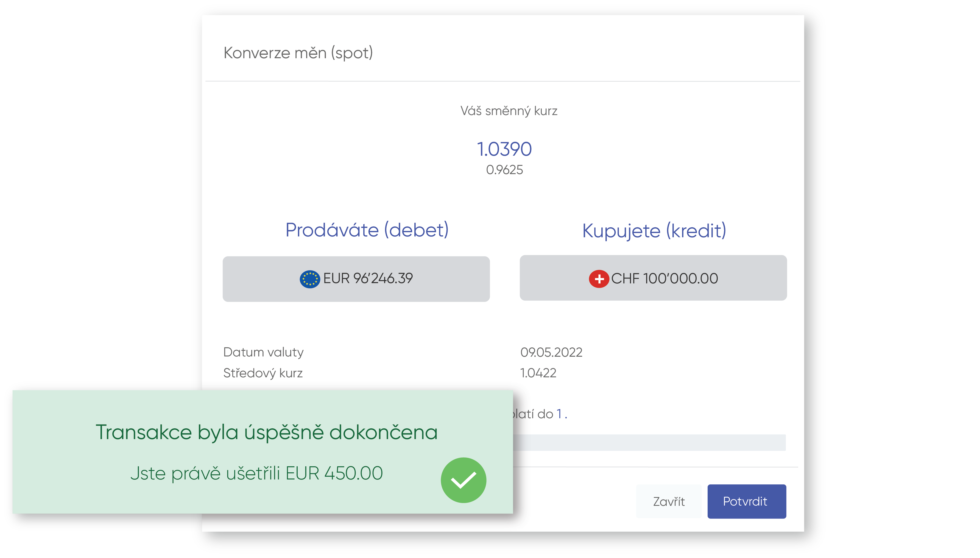Click the Středový kurz label

click(x=263, y=373)
